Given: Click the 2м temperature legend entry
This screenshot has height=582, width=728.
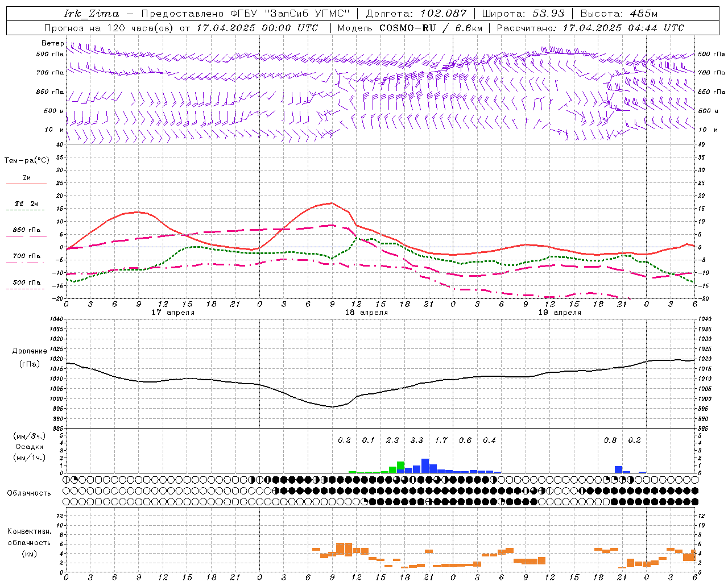Looking at the screenshot, I should (x=27, y=178).
